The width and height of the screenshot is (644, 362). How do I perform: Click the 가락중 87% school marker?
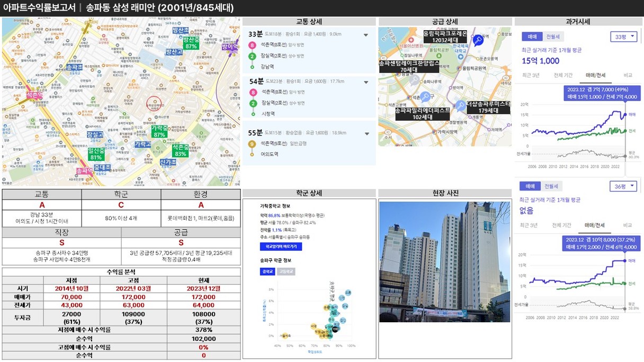159,131
